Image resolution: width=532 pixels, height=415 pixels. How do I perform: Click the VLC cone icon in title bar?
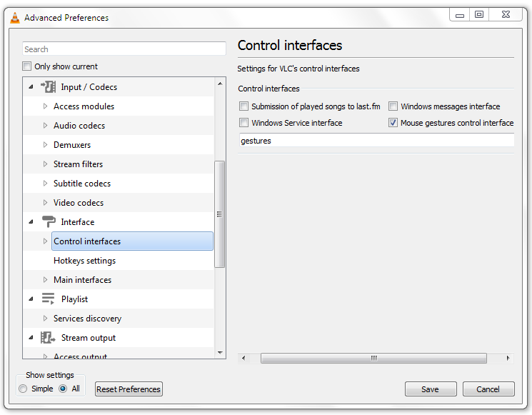15,18
